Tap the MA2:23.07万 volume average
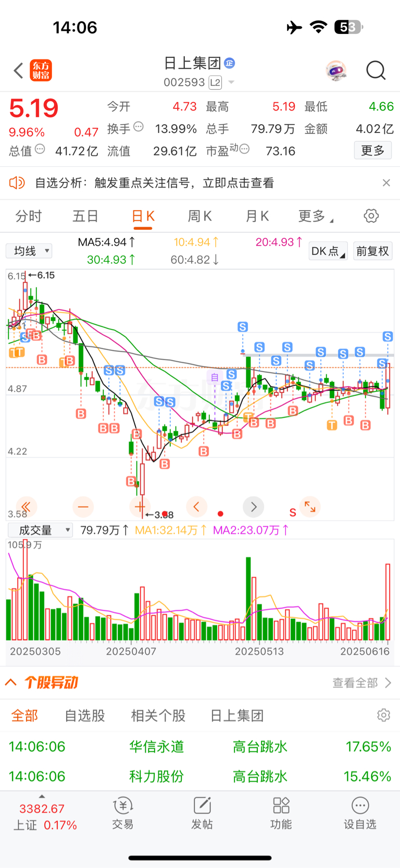Screen dimensions: 400x868 click(x=251, y=530)
